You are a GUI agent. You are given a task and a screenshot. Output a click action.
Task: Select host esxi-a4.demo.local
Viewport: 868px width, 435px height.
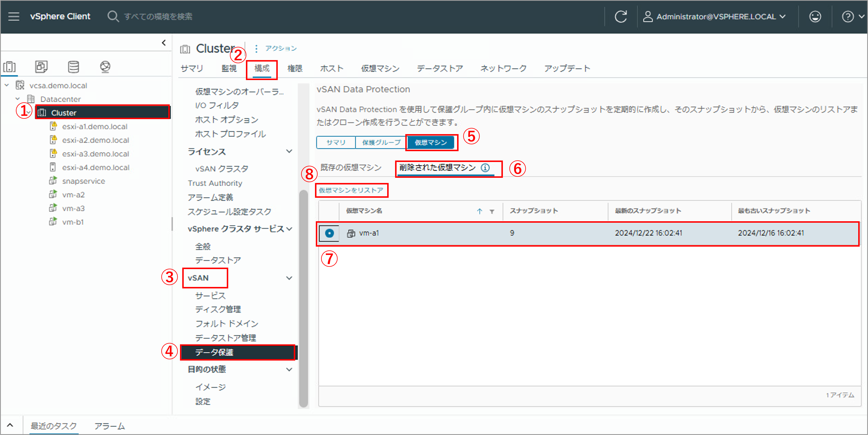[x=96, y=167]
